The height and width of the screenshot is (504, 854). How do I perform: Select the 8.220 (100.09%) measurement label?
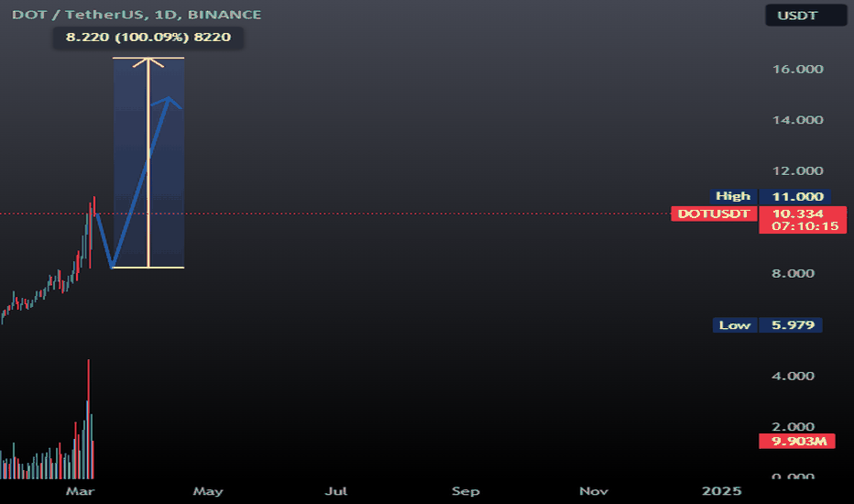(148, 37)
